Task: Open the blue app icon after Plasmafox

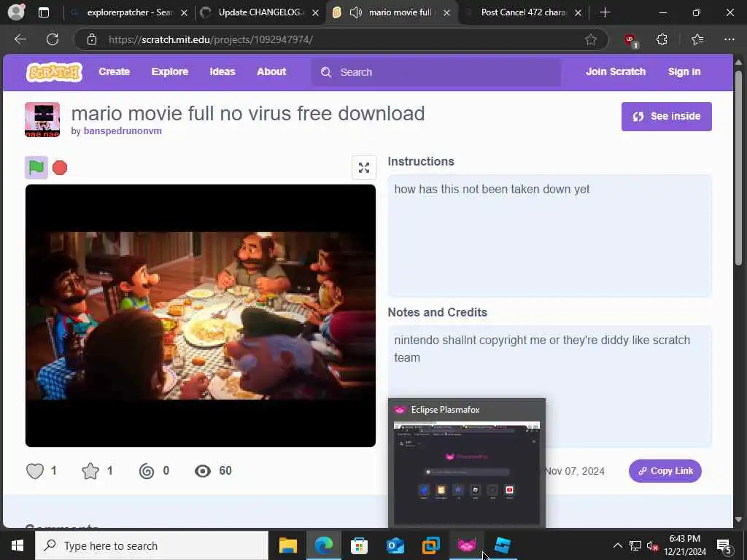Action: pyautogui.click(x=502, y=545)
